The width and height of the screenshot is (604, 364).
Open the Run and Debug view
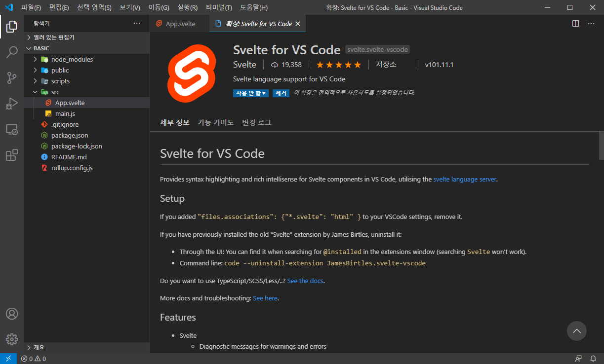click(12, 104)
